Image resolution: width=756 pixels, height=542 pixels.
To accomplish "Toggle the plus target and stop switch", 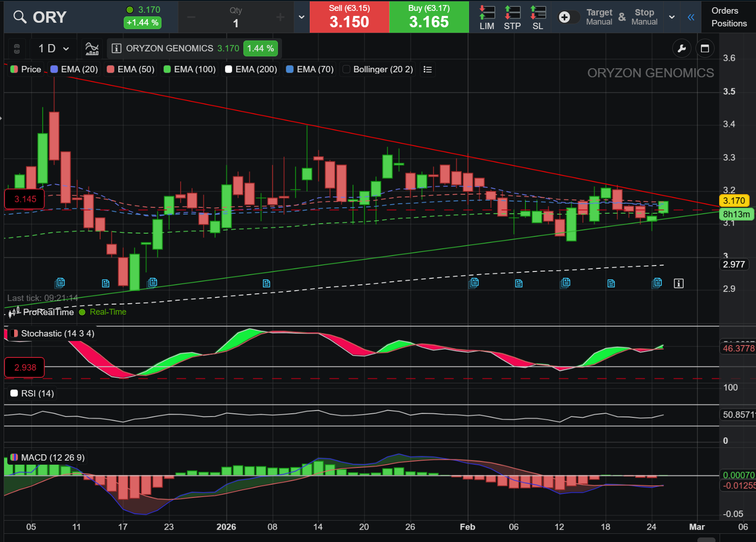I will (568, 17).
